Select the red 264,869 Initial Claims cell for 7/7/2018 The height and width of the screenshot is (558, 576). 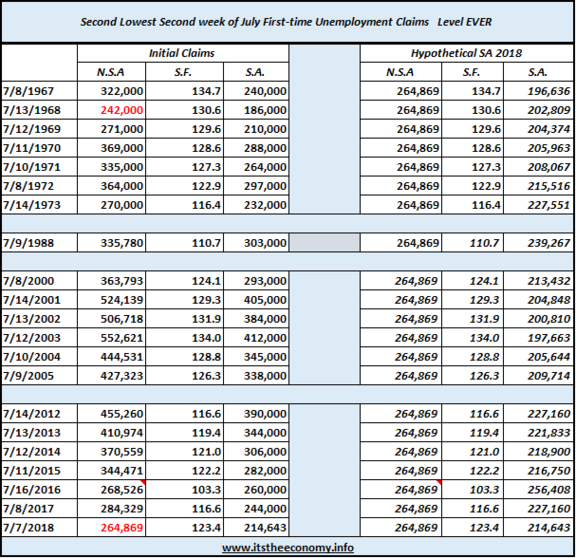pos(111,528)
